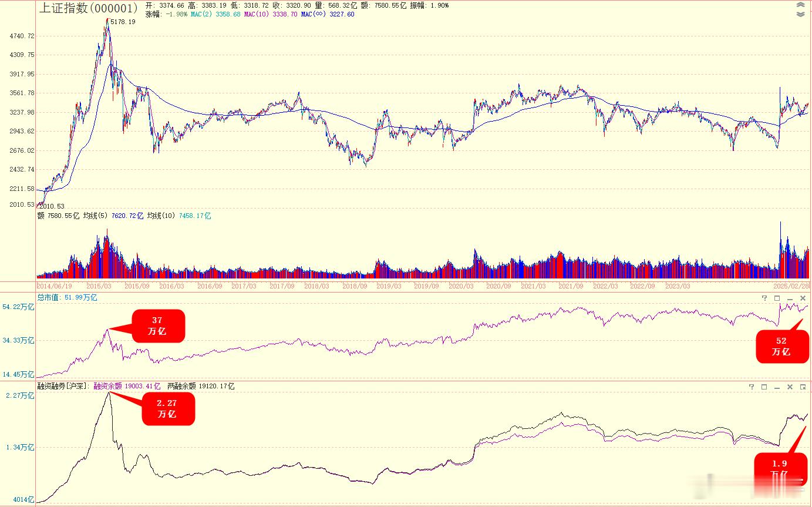Close the 融资融券 indicator panel
Image resolution: width=812 pixels, height=507 pixels.
790,387
